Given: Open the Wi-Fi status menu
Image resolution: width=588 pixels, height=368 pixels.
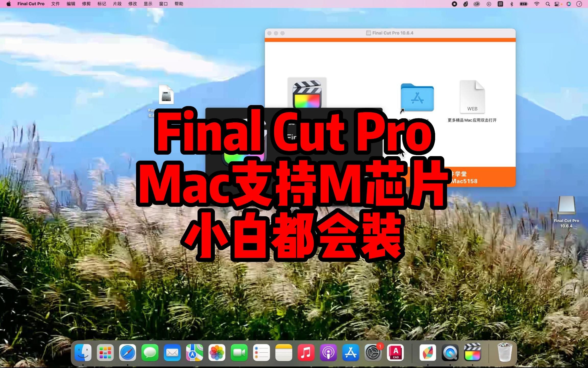Looking at the screenshot, I should pos(537,4).
